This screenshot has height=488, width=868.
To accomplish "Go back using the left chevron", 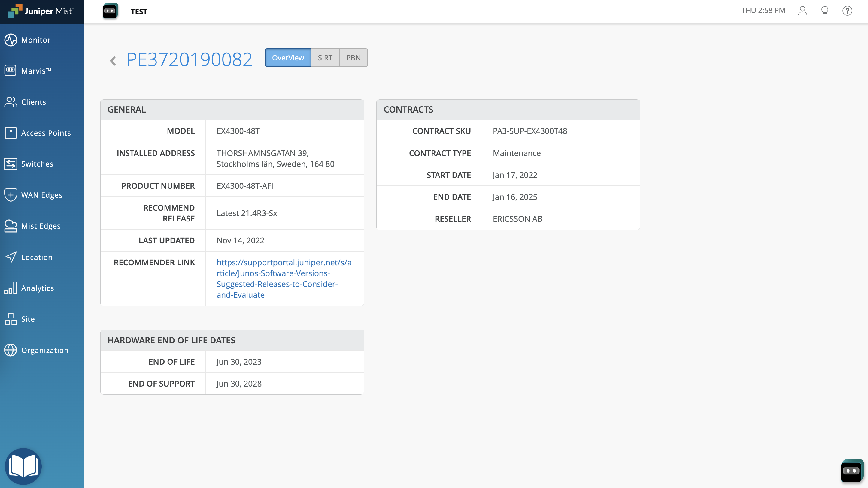I will click(x=113, y=61).
